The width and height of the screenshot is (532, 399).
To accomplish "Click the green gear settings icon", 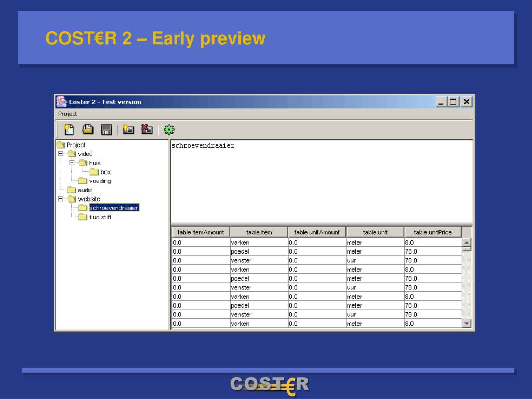I will coord(169,129).
